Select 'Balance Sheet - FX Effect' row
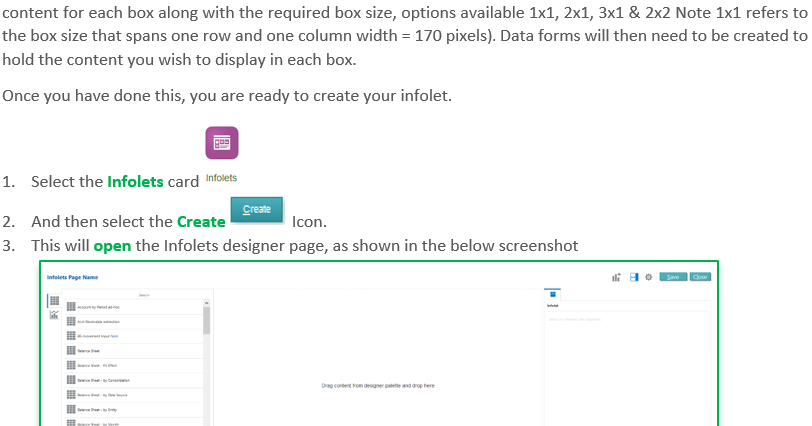Viewport: 812px width, 426px height. (x=135, y=365)
